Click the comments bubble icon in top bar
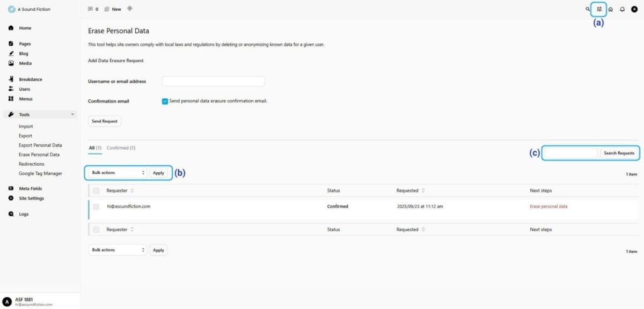 pyautogui.click(x=90, y=9)
